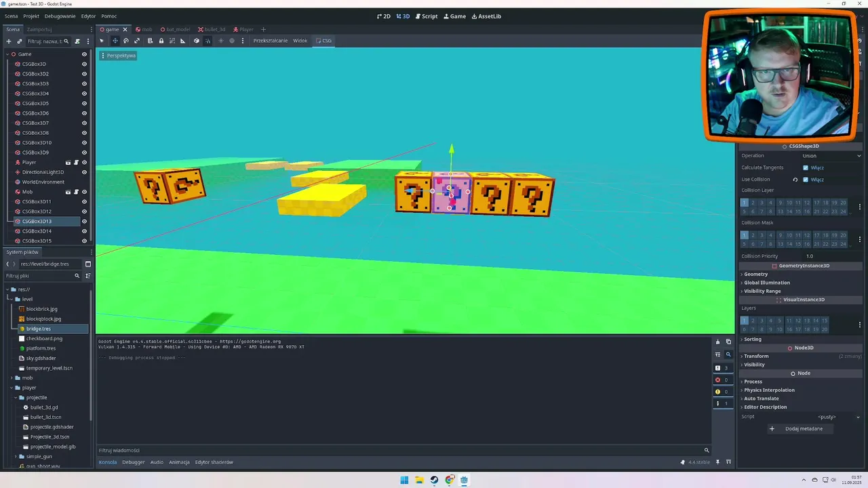
Task: Open the Perspektywa viewport menu
Action: click(119, 56)
